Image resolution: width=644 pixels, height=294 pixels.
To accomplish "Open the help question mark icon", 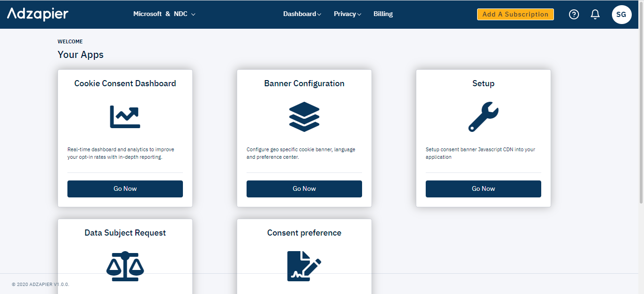I will pyautogui.click(x=574, y=14).
